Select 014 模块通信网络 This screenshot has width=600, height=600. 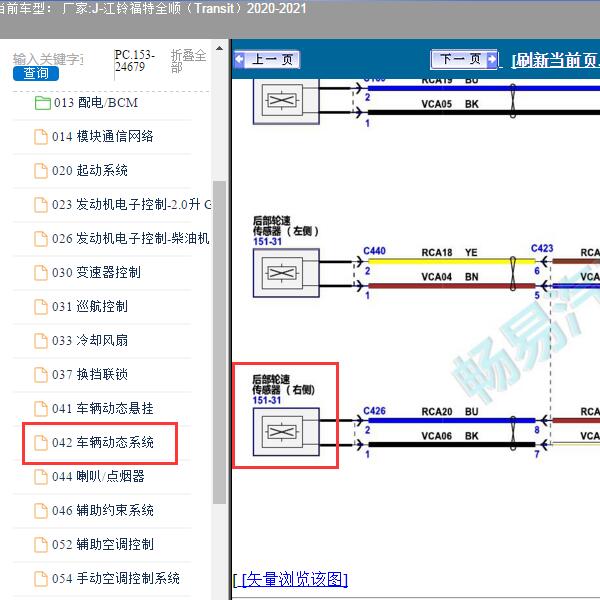click(x=103, y=137)
